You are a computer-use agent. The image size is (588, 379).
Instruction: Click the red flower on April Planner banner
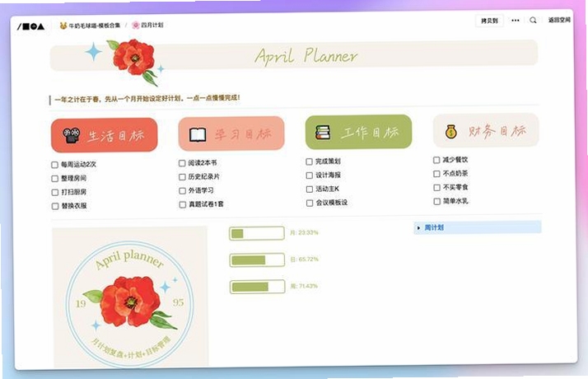134,58
